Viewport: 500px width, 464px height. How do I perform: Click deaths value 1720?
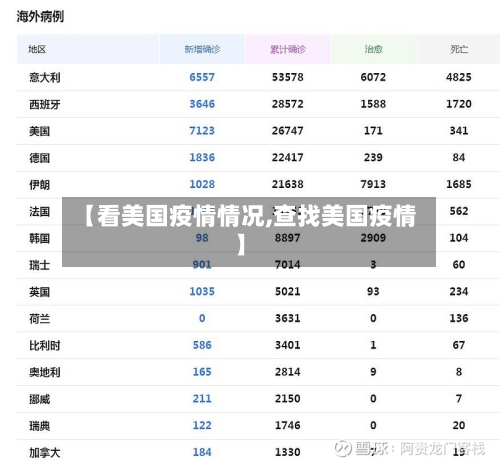tap(459, 104)
